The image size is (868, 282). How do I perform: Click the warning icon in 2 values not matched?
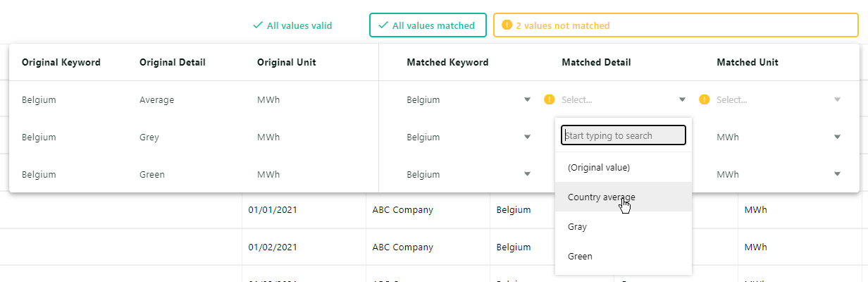pos(506,25)
